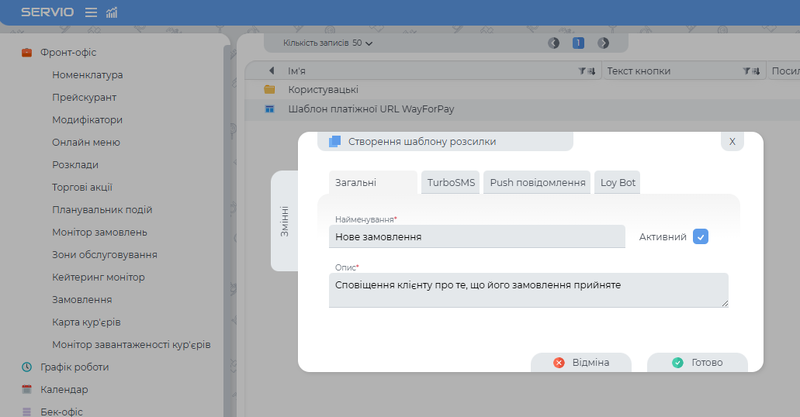800x417 pixels.
Task: Click the back arrow in table header
Action: coord(271,72)
